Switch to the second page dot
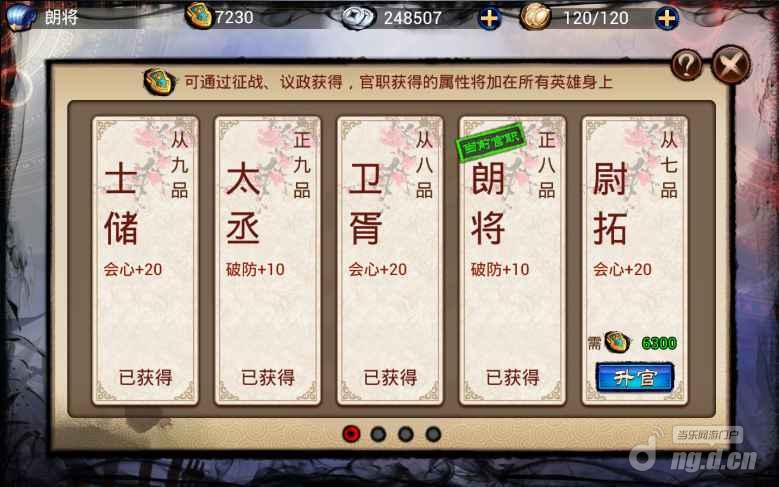The width and height of the screenshot is (779, 487). tap(379, 434)
